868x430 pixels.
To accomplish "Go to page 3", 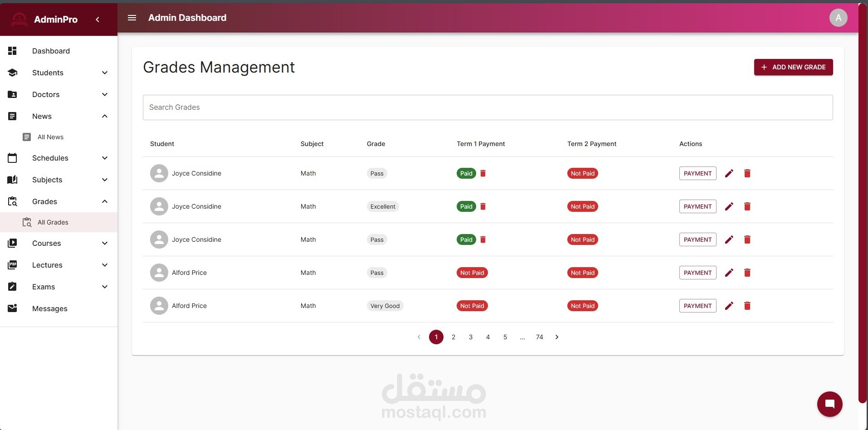I will pyautogui.click(x=471, y=337).
